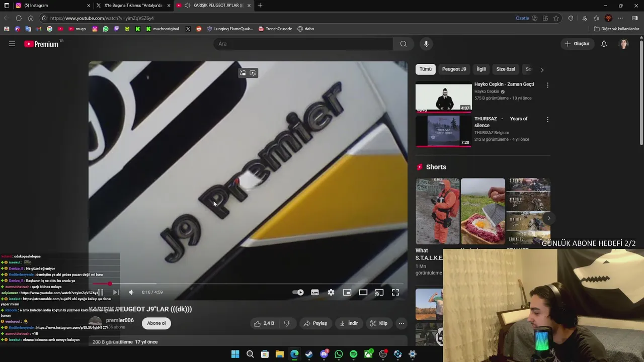Show next Shorts with arrow
The height and width of the screenshot is (362, 644).
pyautogui.click(x=548, y=218)
